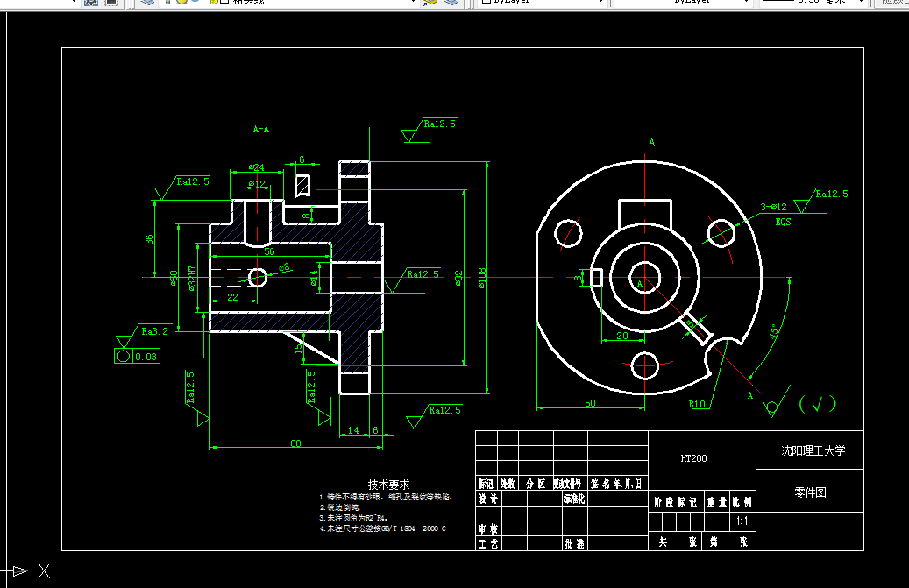Open the lineweight dropdown arrow
The width and height of the screenshot is (909, 588).
tap(862, 2)
